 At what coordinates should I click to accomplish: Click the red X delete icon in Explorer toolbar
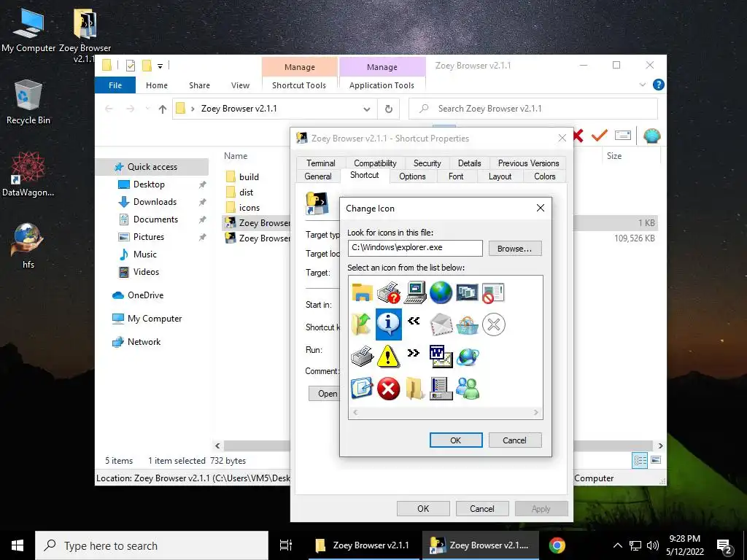coord(578,136)
